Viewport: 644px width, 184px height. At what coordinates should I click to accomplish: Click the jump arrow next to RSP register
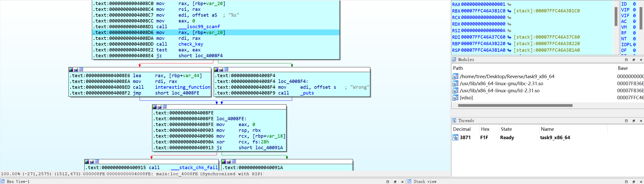[509, 50]
